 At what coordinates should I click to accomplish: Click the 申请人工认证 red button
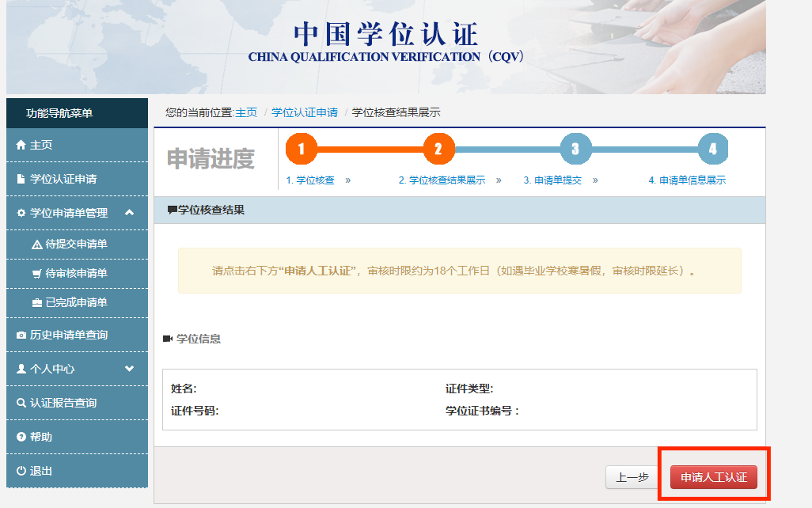click(x=713, y=477)
